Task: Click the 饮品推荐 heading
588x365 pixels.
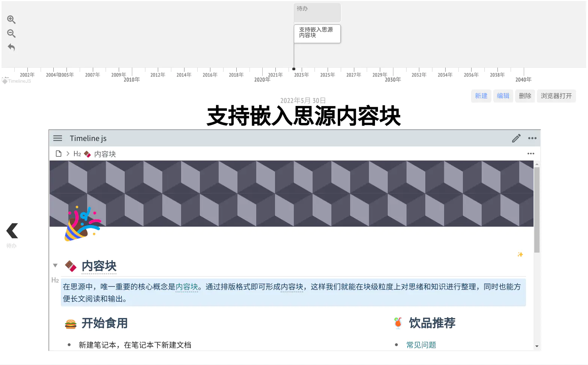Action: click(x=432, y=323)
